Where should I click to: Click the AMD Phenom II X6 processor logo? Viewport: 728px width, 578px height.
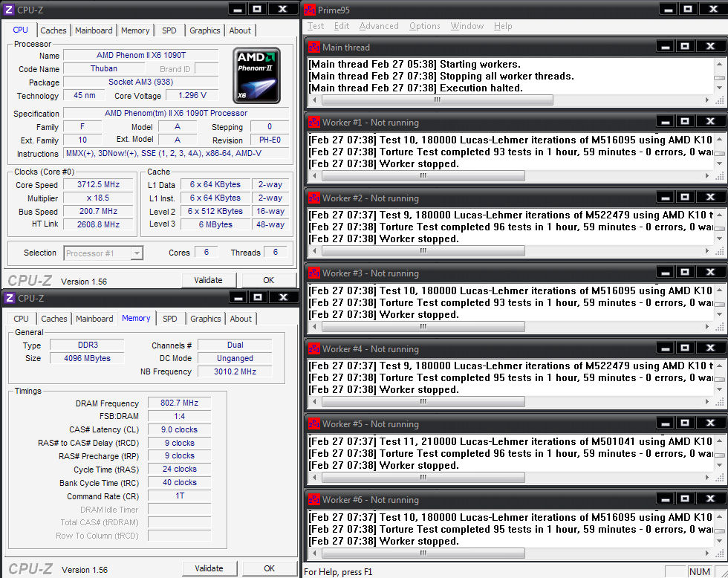pos(256,75)
